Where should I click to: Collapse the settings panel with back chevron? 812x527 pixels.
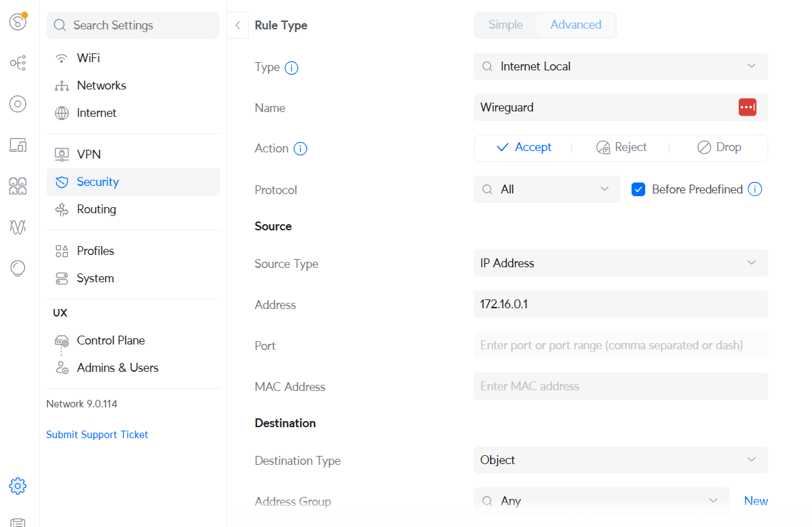pyautogui.click(x=238, y=25)
